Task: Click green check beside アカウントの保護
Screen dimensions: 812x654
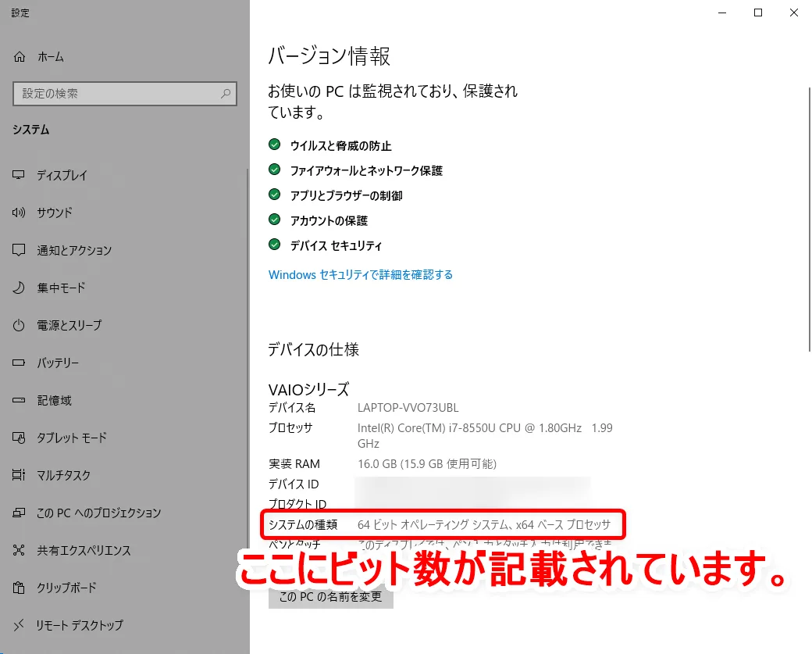Action: 275,220
